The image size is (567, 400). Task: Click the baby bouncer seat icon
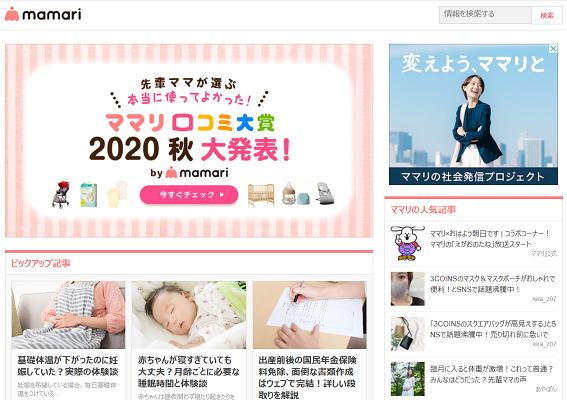coord(325,193)
